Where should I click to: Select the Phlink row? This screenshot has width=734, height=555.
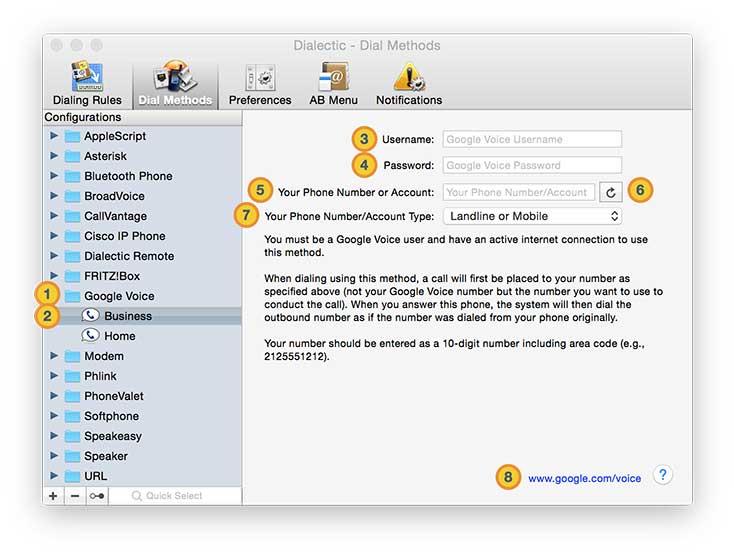click(142, 376)
